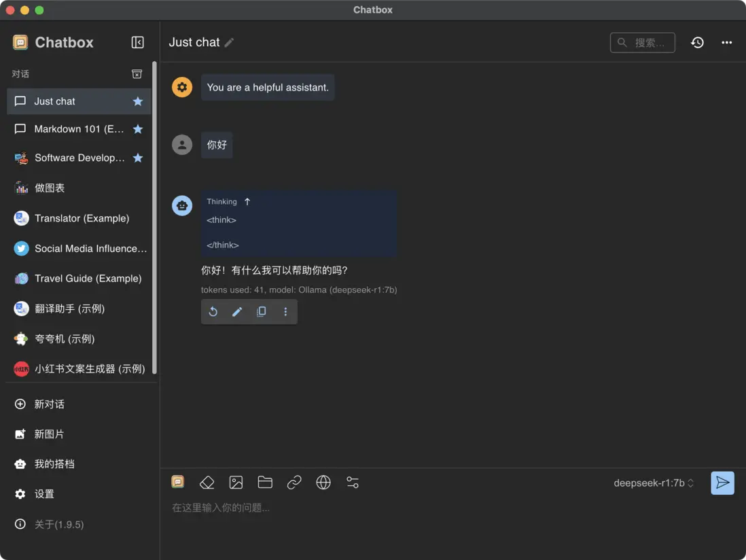
Task: Toggle the star on 'Software Develop' conversation
Action: coord(138,157)
